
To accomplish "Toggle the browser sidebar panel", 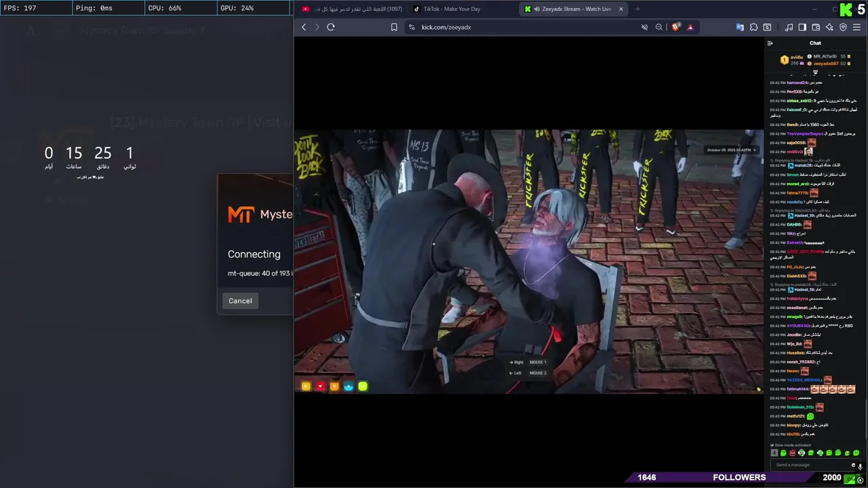I will pyautogui.click(x=802, y=27).
